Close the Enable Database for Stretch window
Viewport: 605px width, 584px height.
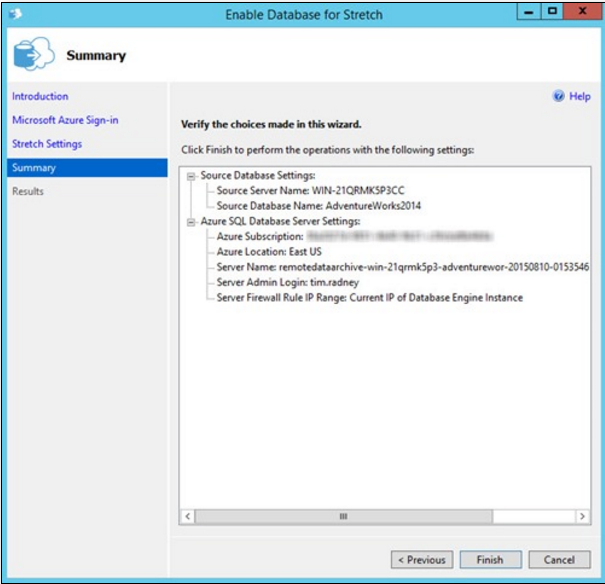[582, 12]
